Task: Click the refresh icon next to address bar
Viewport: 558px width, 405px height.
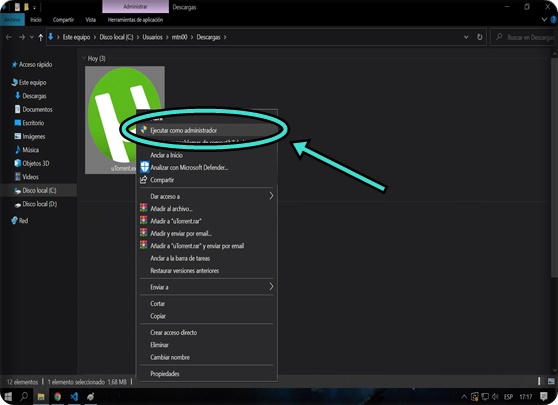Action: pos(479,37)
